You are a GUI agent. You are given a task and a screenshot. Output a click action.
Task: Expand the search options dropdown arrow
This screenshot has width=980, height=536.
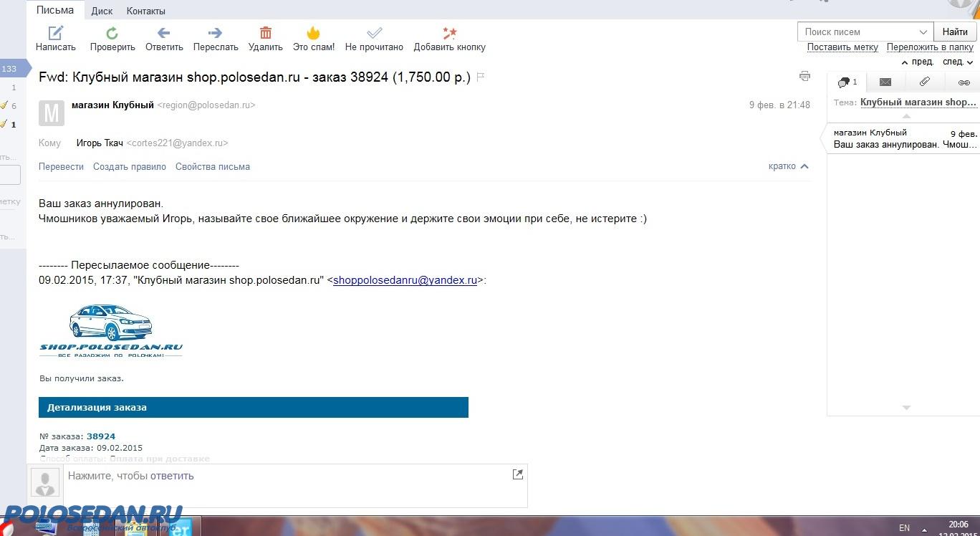(x=923, y=32)
